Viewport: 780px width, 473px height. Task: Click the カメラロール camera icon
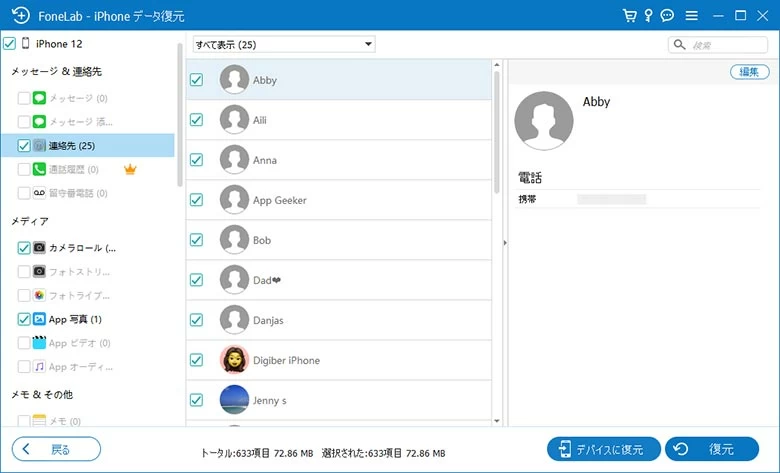(39, 248)
